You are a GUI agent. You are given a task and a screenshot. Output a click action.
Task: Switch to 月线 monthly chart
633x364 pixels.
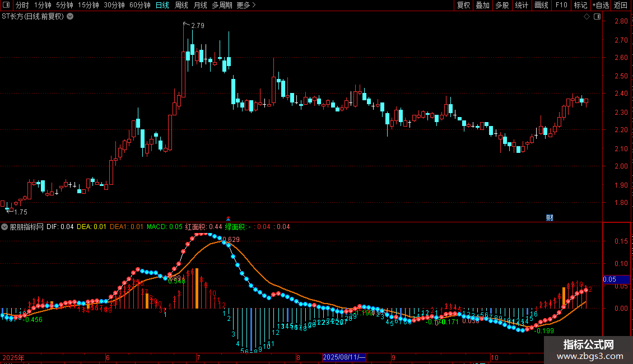click(200, 5)
